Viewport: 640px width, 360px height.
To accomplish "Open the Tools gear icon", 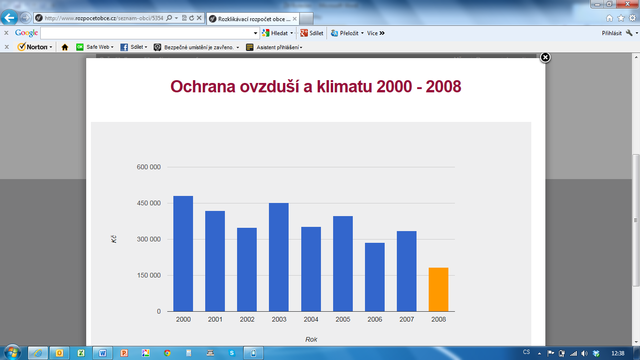I will click(633, 18).
